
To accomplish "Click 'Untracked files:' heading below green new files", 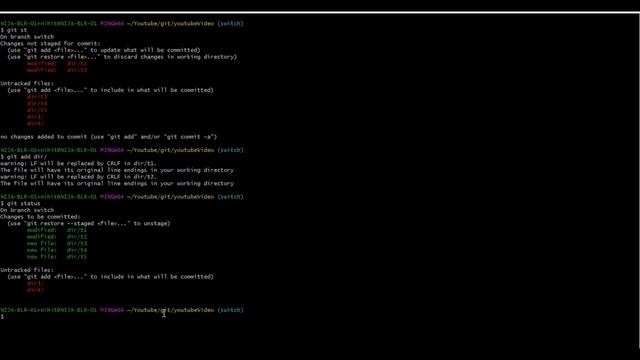I will tap(27, 270).
